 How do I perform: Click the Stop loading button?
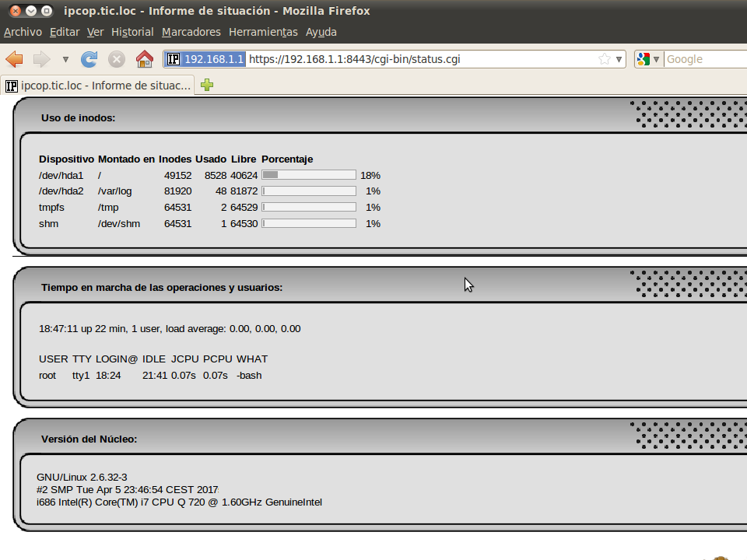pyautogui.click(x=117, y=59)
